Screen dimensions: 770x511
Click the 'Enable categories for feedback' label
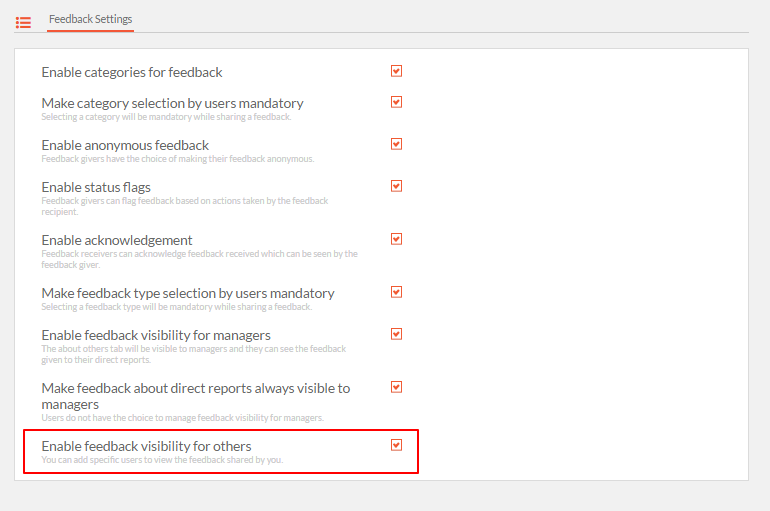(x=132, y=73)
